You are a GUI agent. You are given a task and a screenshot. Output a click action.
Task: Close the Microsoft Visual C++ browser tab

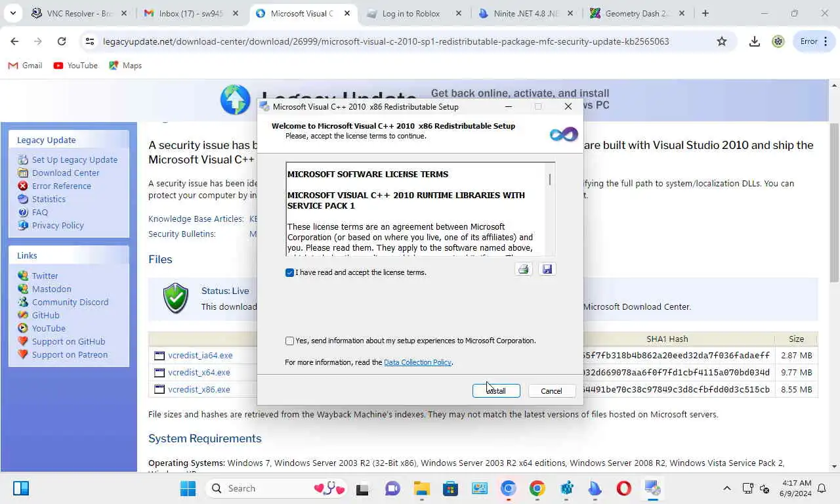347,13
